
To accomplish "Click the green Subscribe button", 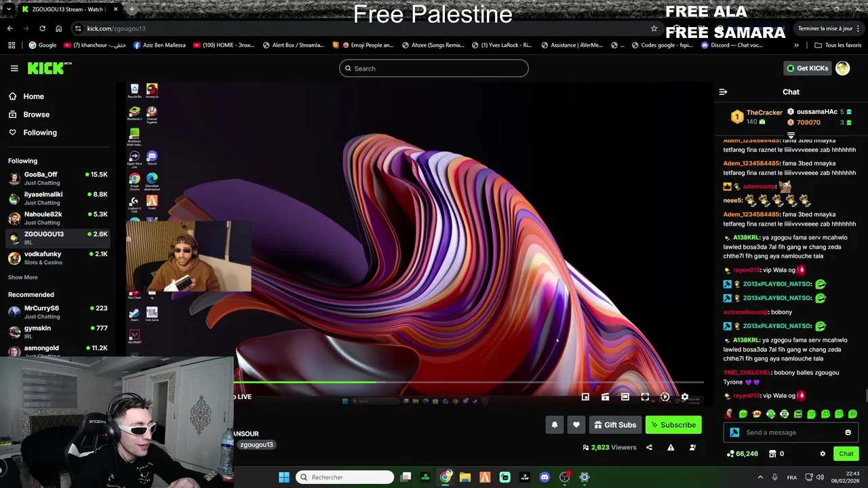I will (673, 425).
